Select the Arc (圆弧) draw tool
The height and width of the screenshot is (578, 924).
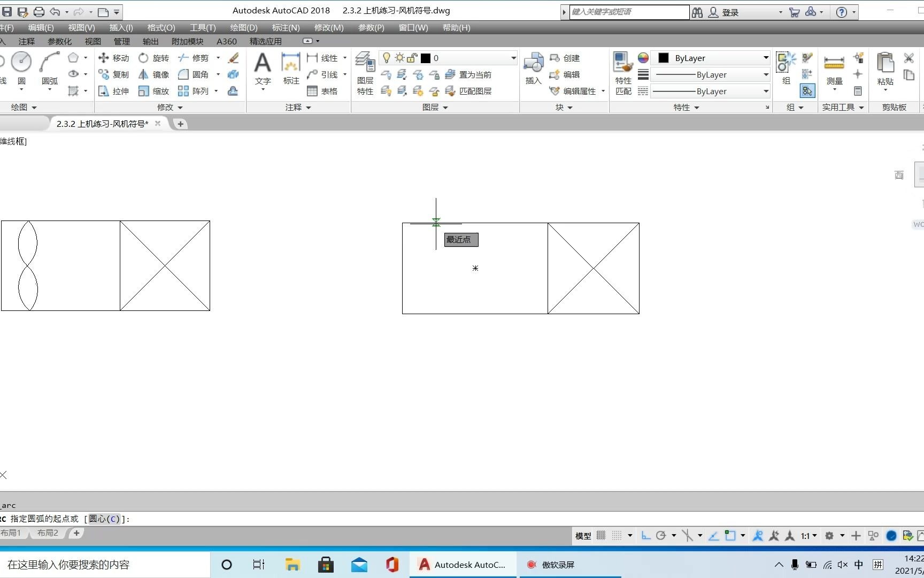[49, 69]
